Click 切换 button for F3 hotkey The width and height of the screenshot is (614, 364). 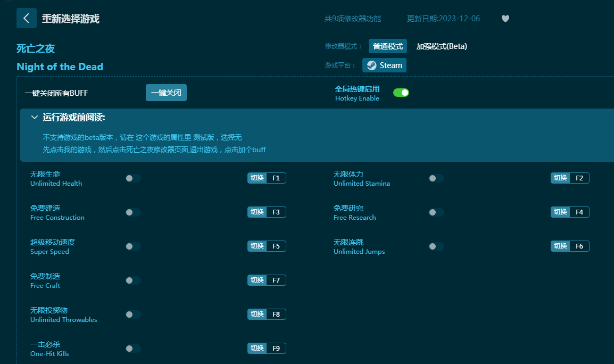[x=257, y=212]
